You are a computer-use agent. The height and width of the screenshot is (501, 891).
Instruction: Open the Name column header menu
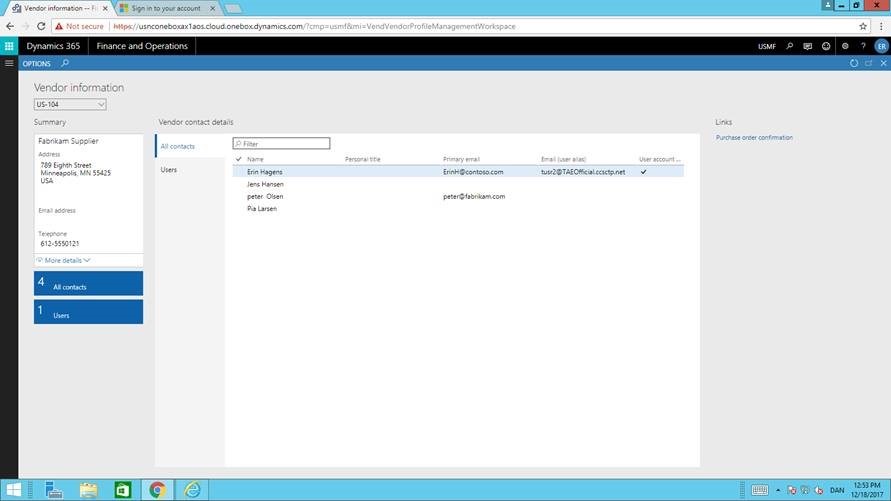tap(255, 159)
